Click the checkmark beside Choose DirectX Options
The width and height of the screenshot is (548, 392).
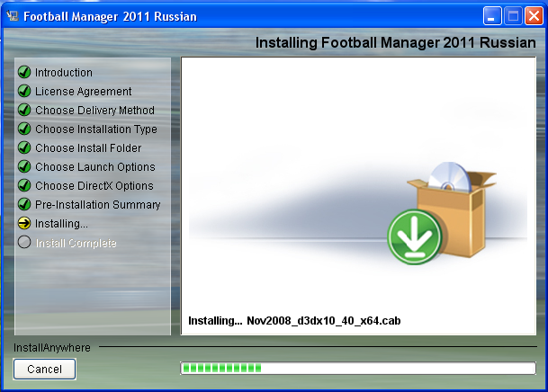[24, 185]
